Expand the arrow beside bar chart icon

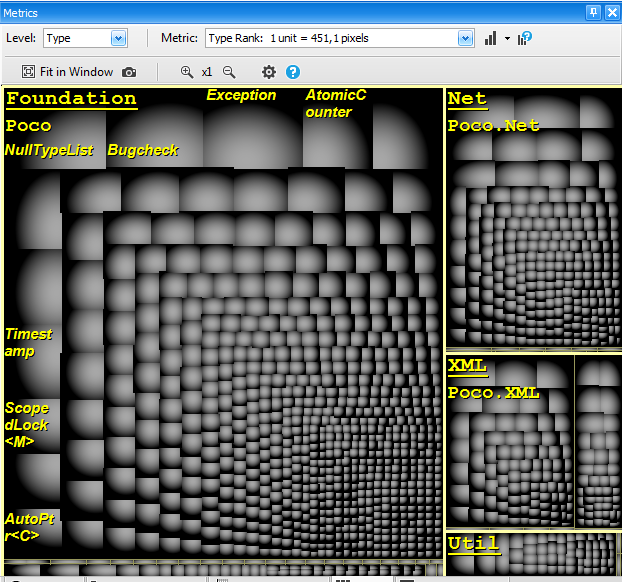[507, 38]
